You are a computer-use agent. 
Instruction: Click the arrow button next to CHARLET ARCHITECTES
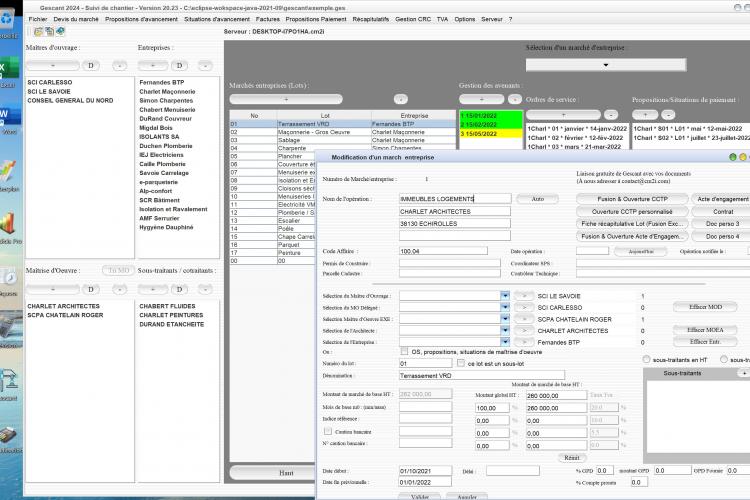click(524, 331)
